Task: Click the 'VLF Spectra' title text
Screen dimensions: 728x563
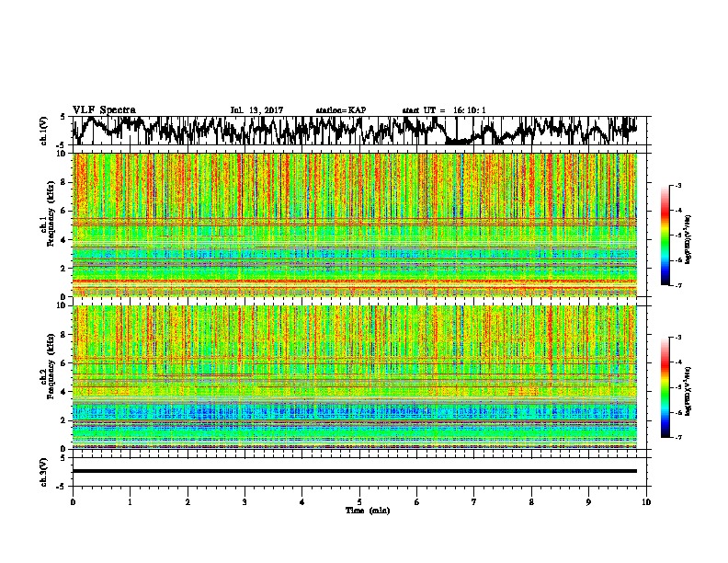Action: click(x=104, y=109)
